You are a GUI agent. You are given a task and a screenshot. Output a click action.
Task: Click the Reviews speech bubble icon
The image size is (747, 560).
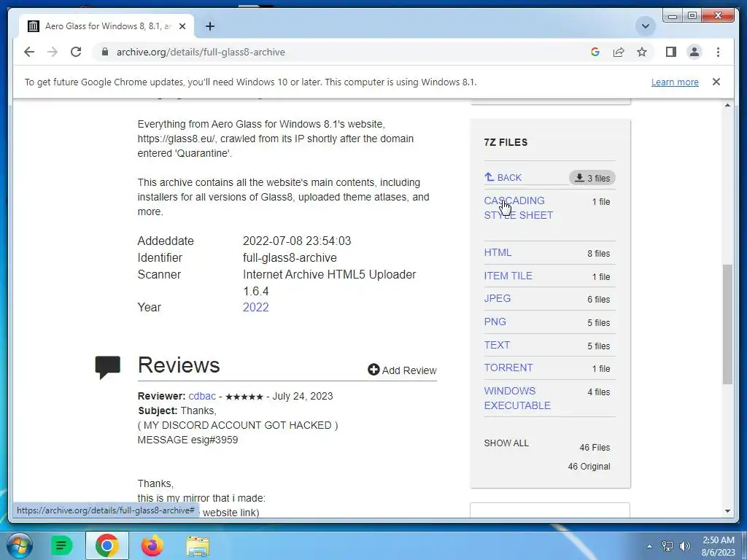(x=108, y=367)
